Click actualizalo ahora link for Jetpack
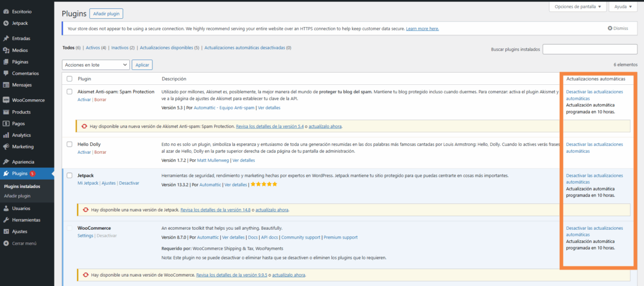 [272, 210]
